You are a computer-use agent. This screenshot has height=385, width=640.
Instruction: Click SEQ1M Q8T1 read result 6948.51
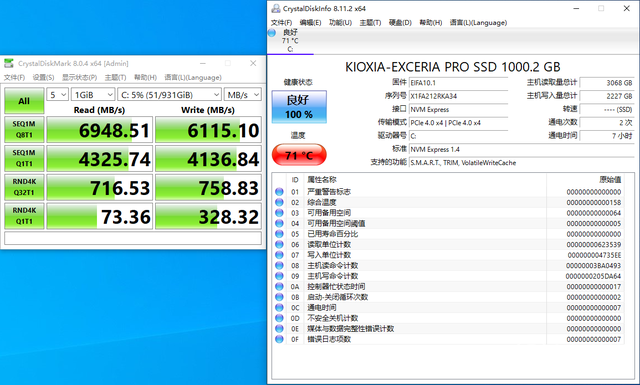pyautogui.click(x=100, y=130)
